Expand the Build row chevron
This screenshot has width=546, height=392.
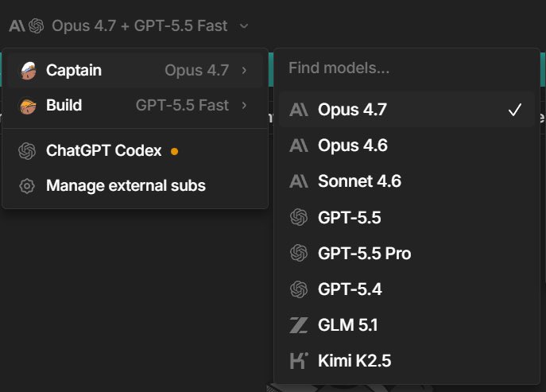click(244, 105)
